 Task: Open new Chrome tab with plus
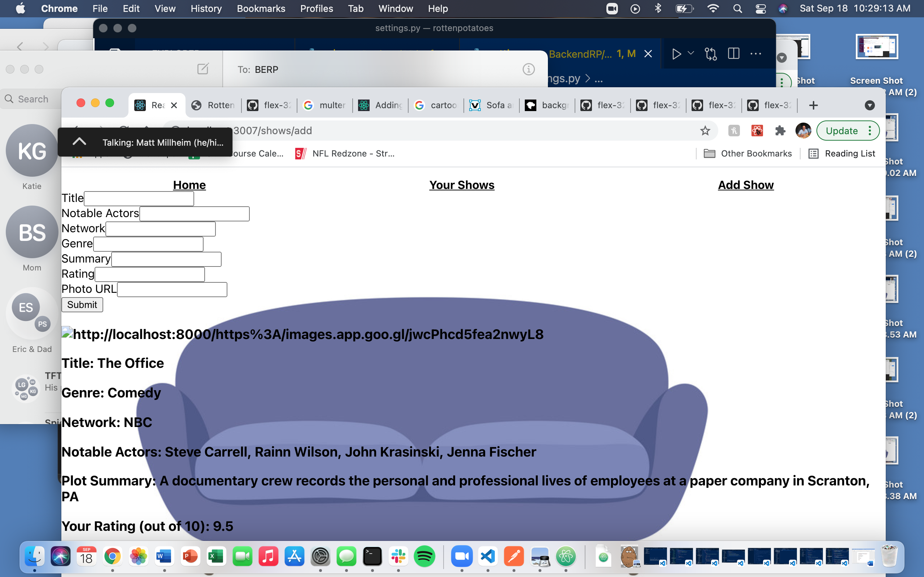coord(813,105)
